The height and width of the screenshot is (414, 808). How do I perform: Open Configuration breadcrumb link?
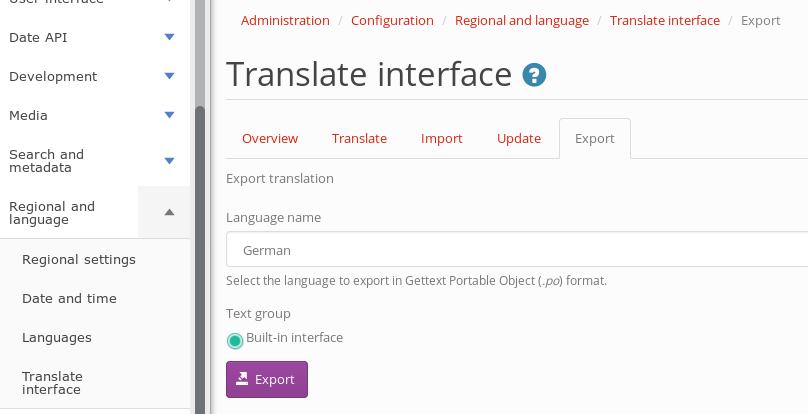pyautogui.click(x=392, y=20)
